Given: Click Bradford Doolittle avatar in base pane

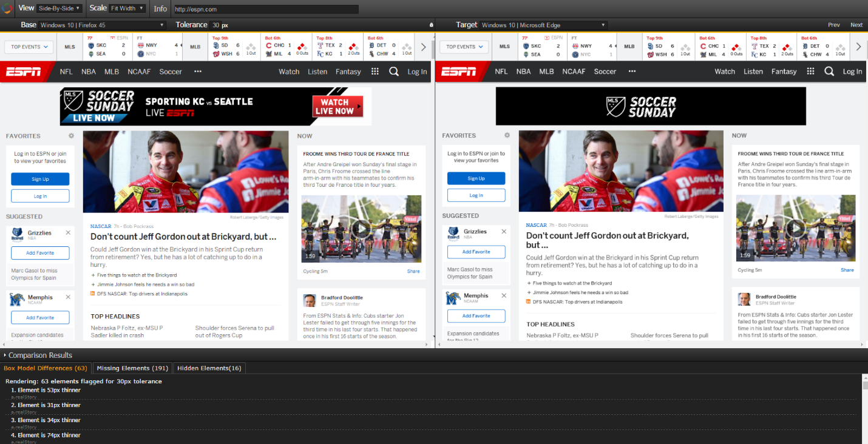Looking at the screenshot, I should click(310, 300).
